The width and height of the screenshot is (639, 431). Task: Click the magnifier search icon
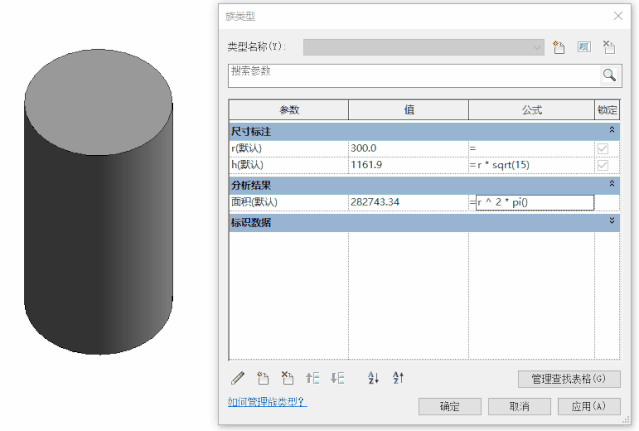coord(609,75)
